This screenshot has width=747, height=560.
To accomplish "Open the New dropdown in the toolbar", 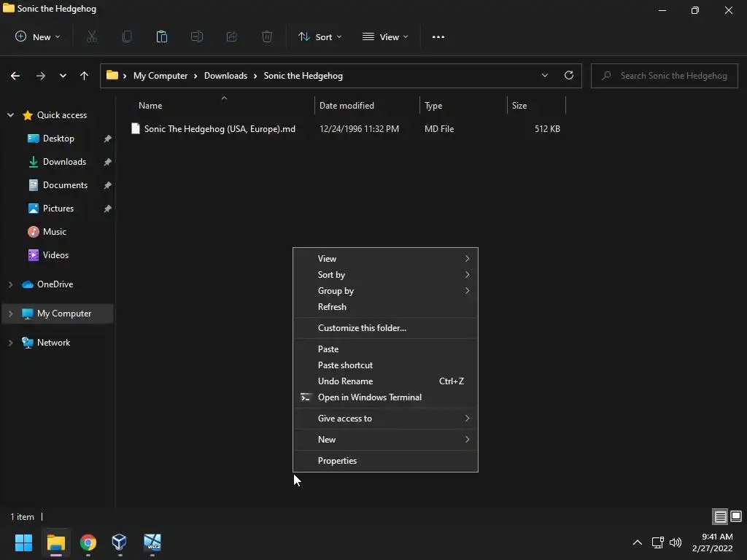I will [x=38, y=36].
